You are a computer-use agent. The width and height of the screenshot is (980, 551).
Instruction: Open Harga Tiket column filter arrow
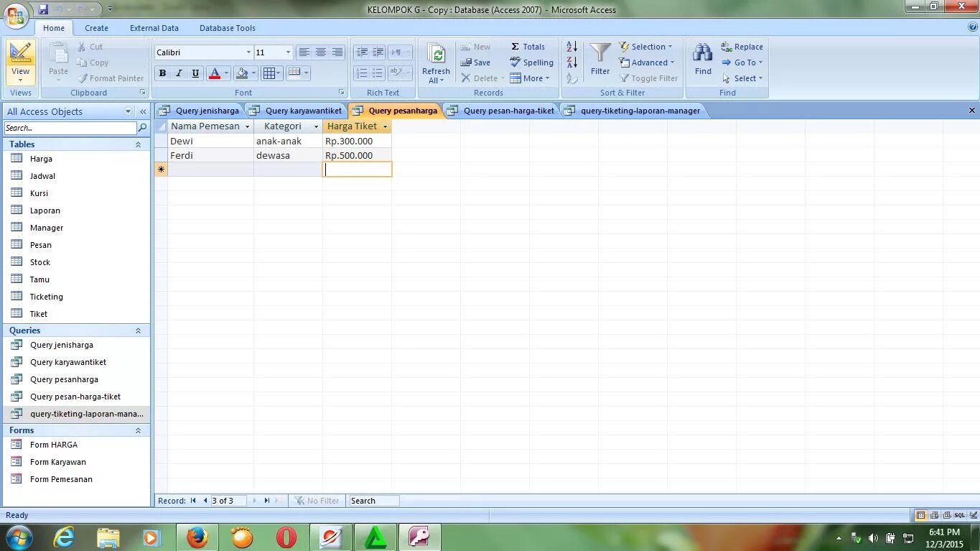pos(385,126)
